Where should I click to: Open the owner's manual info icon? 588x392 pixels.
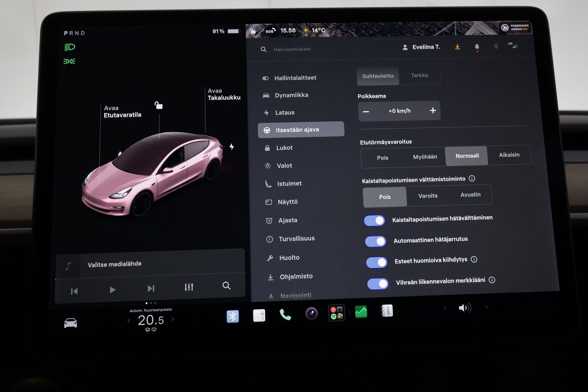click(x=387, y=310)
